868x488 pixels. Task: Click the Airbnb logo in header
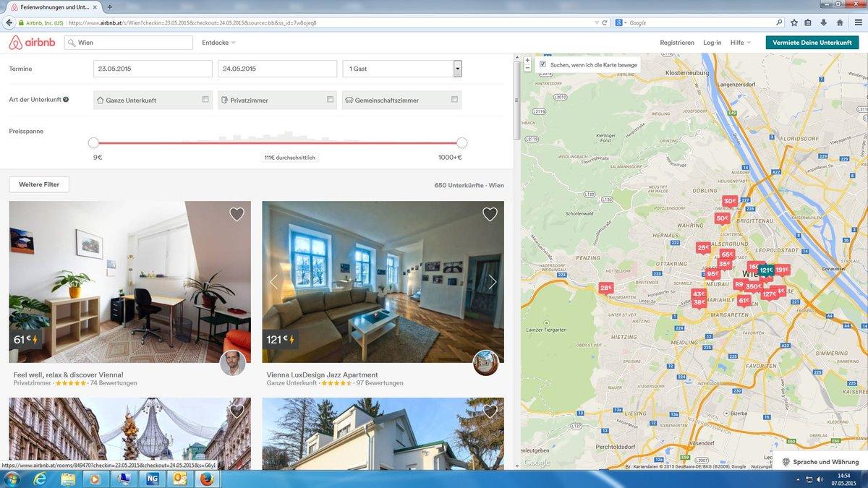32,43
